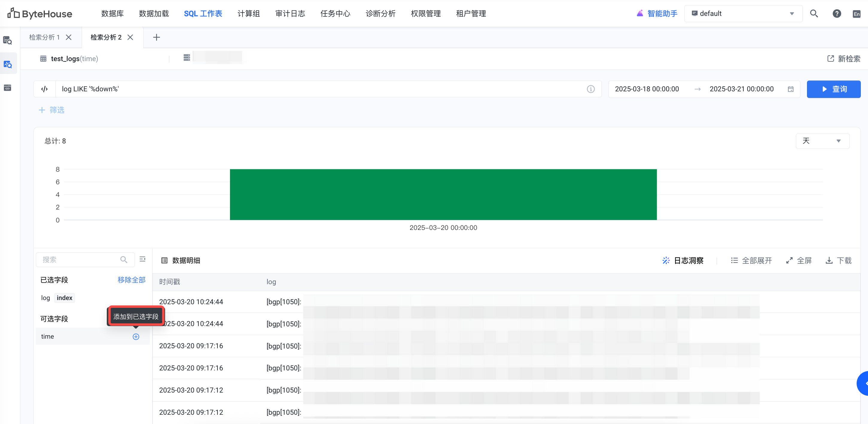The width and height of the screenshot is (868, 424).
Task: Click the 移除全部 link
Action: (131, 280)
